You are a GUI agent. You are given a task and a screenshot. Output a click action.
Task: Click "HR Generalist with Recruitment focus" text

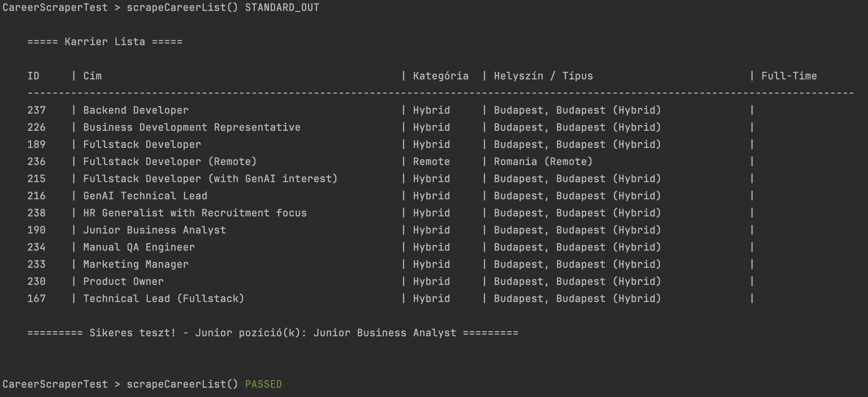tap(195, 213)
